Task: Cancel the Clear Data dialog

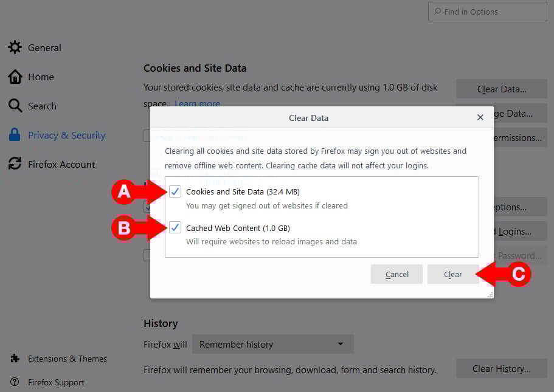Action: (396, 274)
